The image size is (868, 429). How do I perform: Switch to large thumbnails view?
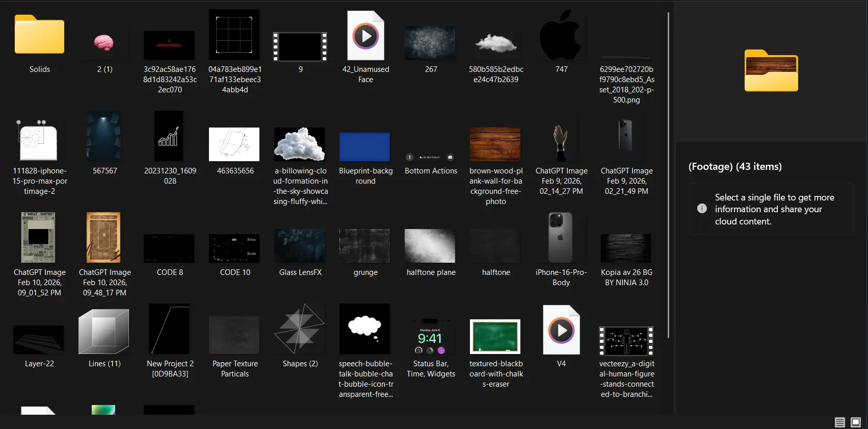point(856,422)
